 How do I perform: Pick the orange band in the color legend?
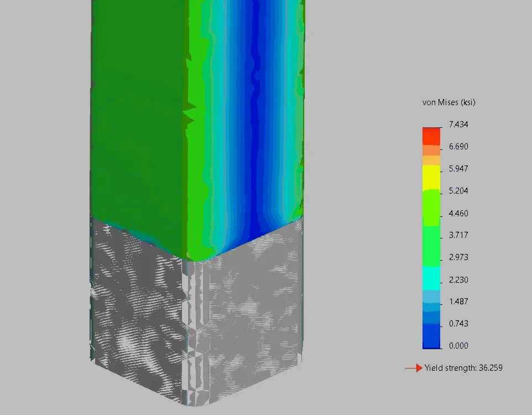coord(431,150)
